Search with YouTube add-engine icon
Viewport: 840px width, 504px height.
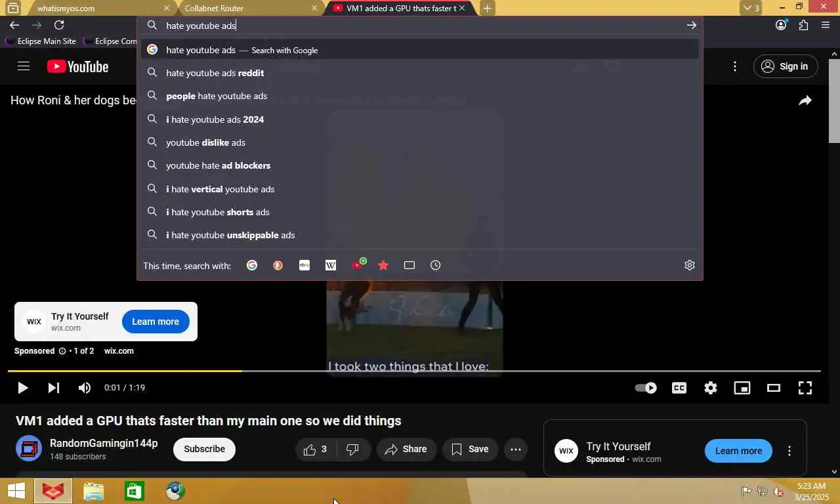[x=358, y=264]
